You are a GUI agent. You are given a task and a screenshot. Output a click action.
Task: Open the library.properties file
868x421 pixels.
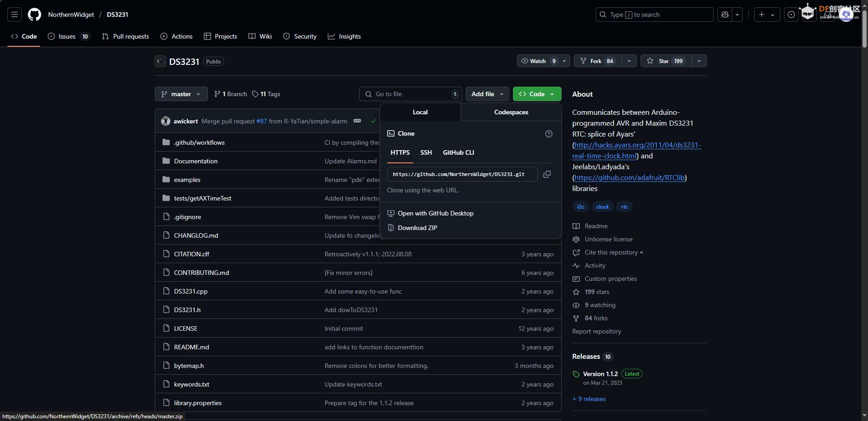pos(198,403)
